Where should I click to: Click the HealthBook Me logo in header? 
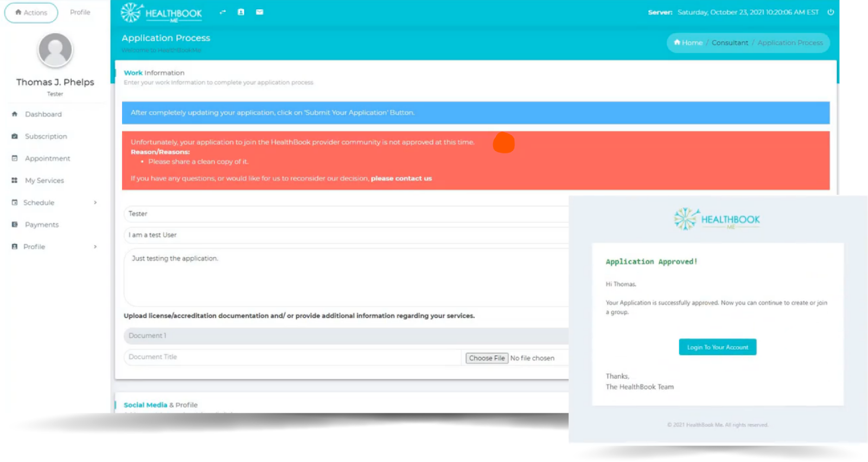click(x=162, y=12)
